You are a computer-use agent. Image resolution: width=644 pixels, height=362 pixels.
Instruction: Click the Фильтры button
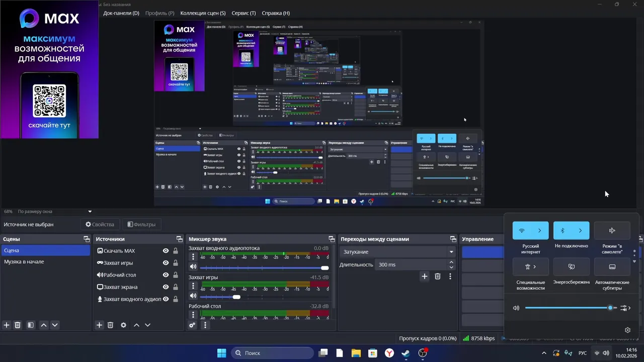(x=141, y=225)
